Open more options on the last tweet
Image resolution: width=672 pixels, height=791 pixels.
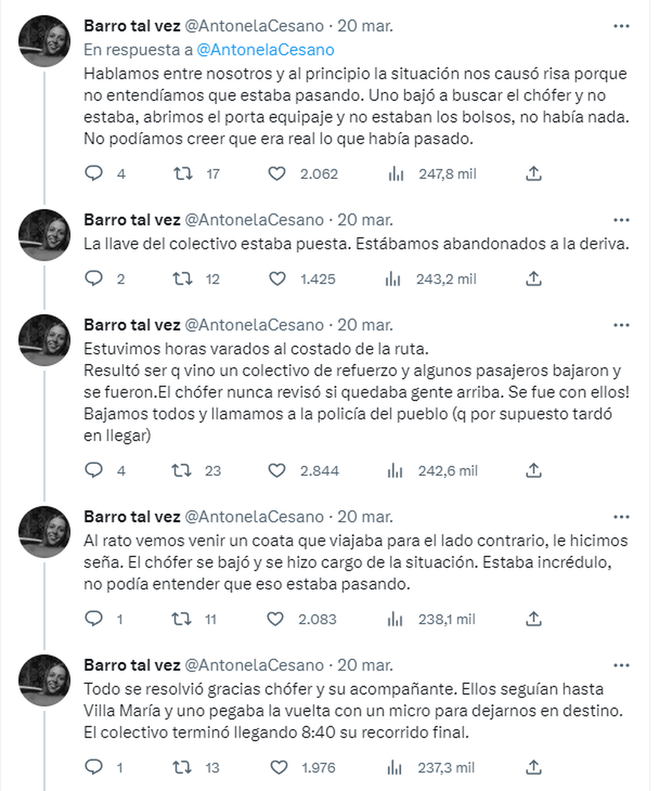(621, 666)
